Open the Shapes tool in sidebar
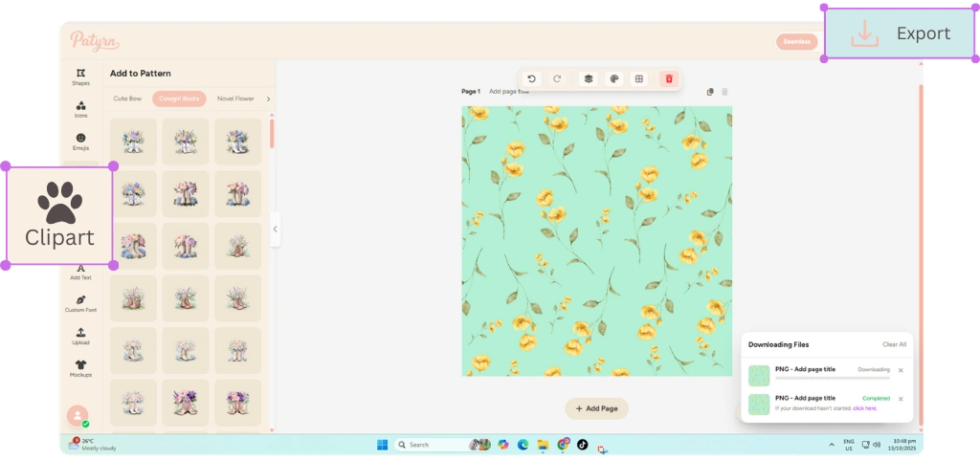Viewport: 980px width, 460px height. pos(80,76)
